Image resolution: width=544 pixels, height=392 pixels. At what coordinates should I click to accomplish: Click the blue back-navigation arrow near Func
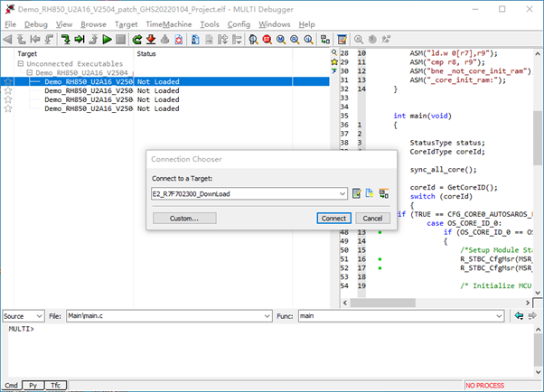tap(519, 316)
